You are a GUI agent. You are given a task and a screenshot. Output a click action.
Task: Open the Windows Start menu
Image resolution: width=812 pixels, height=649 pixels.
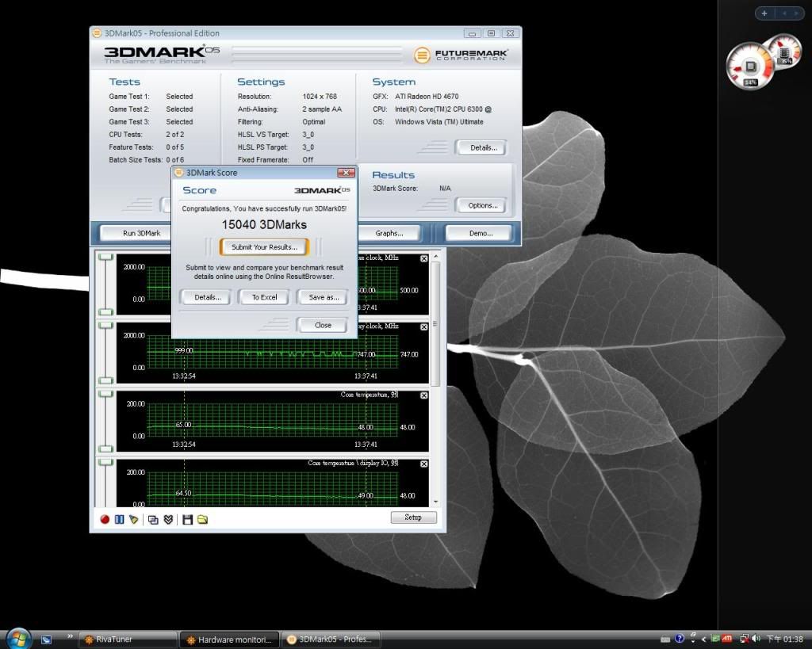pyautogui.click(x=19, y=639)
